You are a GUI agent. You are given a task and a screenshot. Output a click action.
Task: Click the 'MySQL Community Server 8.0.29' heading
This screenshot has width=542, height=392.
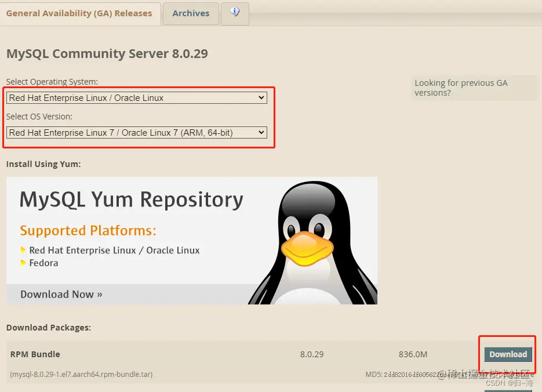click(x=107, y=53)
